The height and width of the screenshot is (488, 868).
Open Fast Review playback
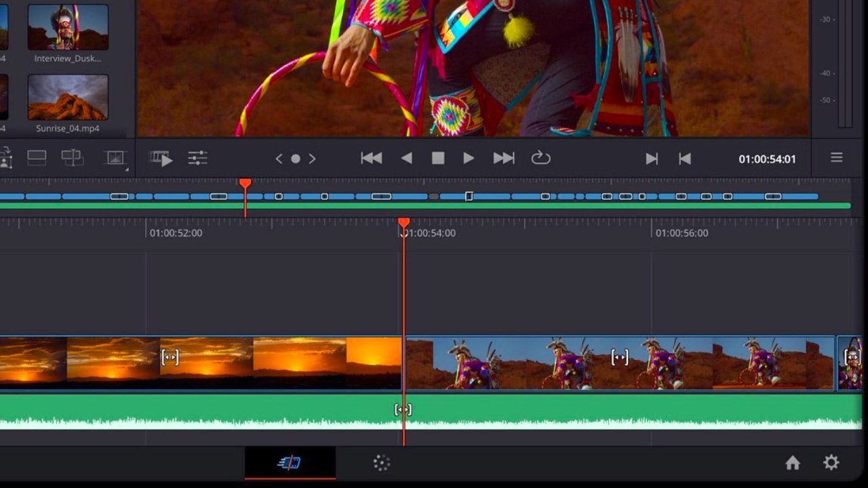pos(161,159)
